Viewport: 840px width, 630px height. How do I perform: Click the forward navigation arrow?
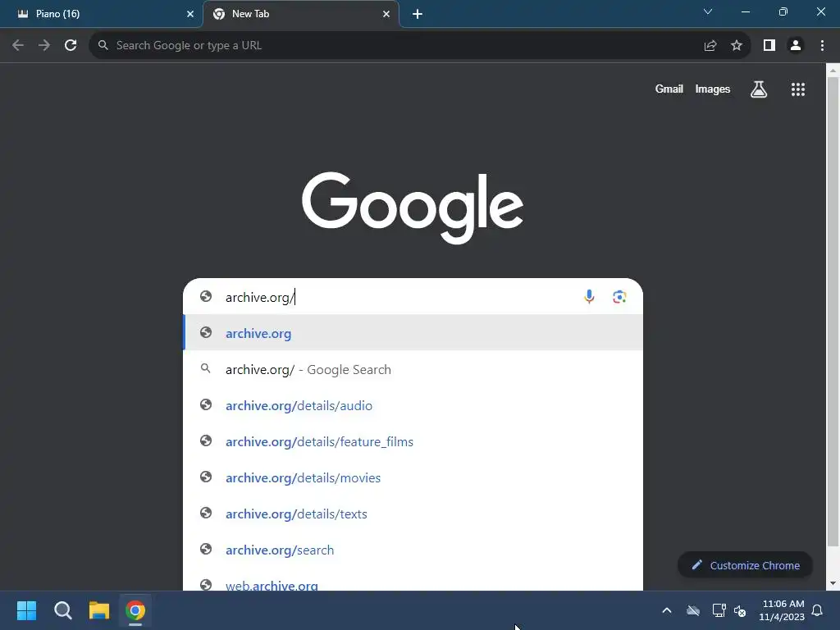[44, 46]
